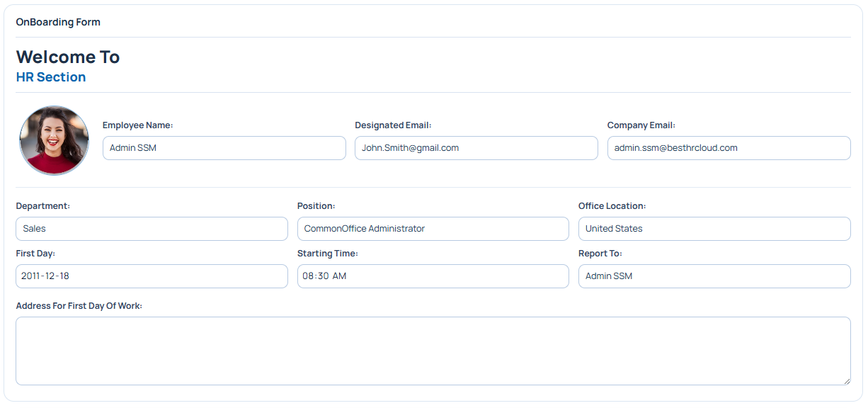Select the Employee Name field showing Admin SSM
Screen dimensions: 868x408
[x=224, y=147]
